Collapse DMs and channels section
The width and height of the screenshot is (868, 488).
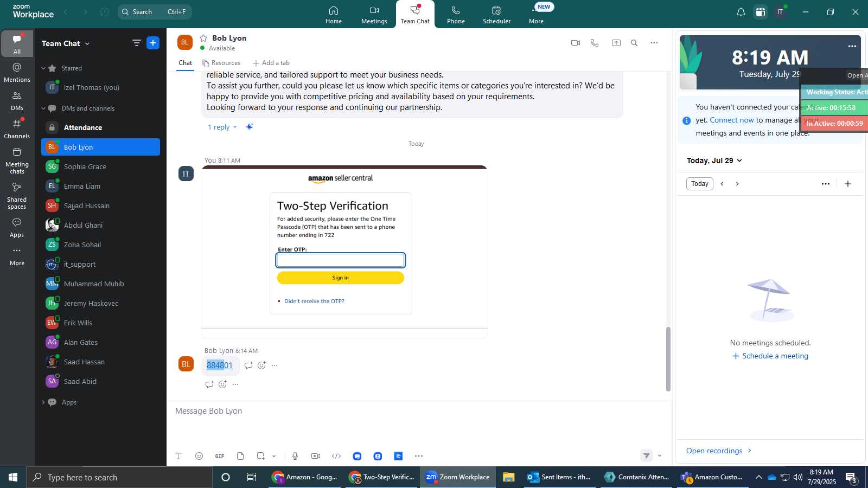pyautogui.click(x=43, y=108)
